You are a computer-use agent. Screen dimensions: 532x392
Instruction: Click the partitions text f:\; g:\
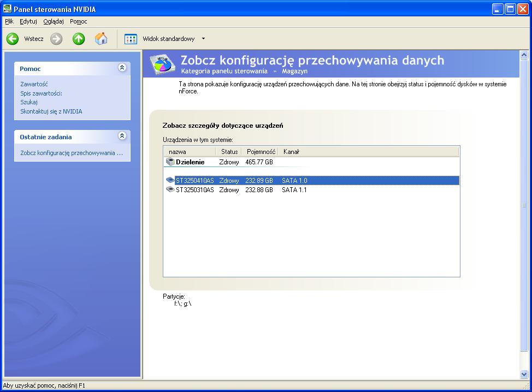click(183, 304)
